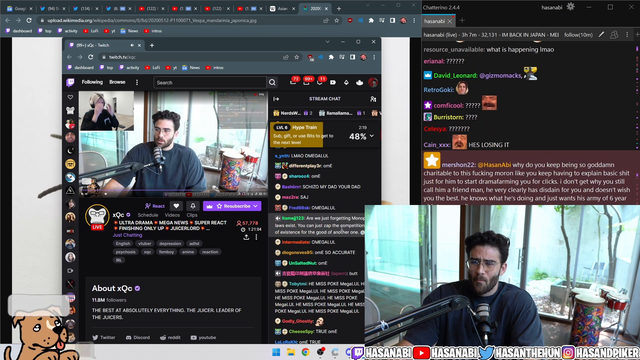Open the Just Chatting category link

[127, 235]
